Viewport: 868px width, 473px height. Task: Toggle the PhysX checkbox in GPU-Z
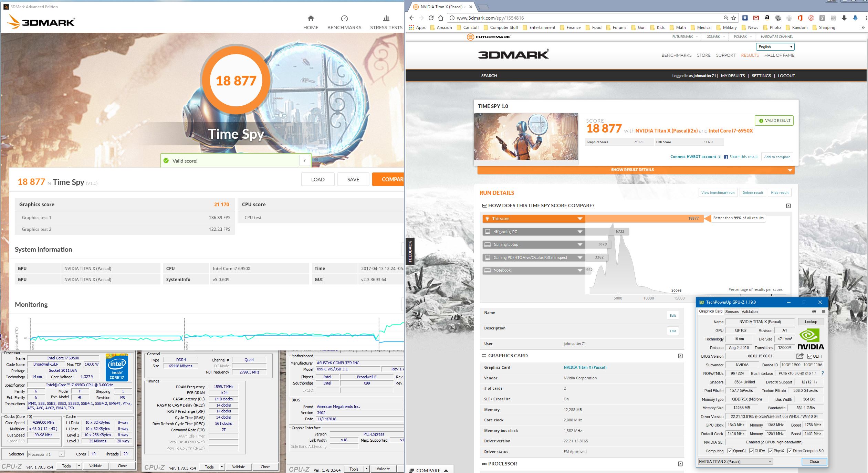click(x=770, y=451)
